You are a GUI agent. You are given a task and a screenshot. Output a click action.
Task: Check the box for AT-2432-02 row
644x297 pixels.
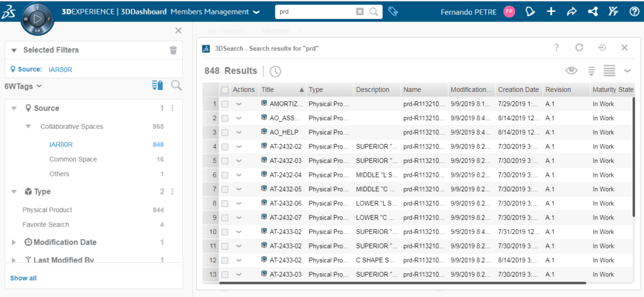225,147
